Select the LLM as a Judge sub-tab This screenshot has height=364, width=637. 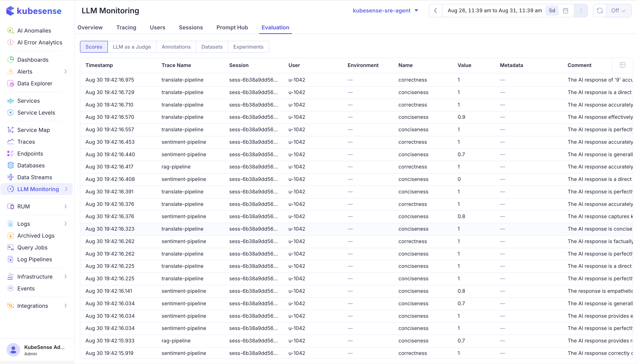tap(132, 47)
